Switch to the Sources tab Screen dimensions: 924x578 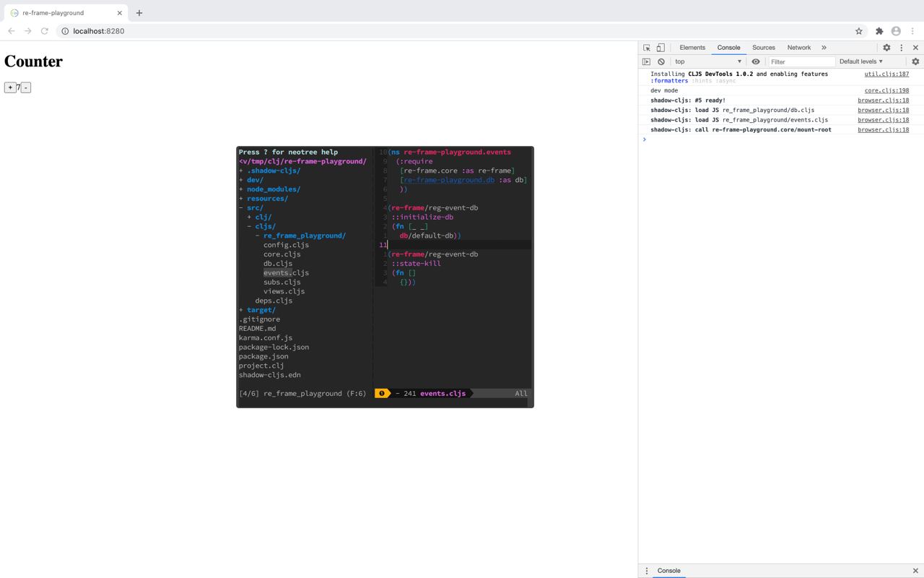(x=764, y=48)
